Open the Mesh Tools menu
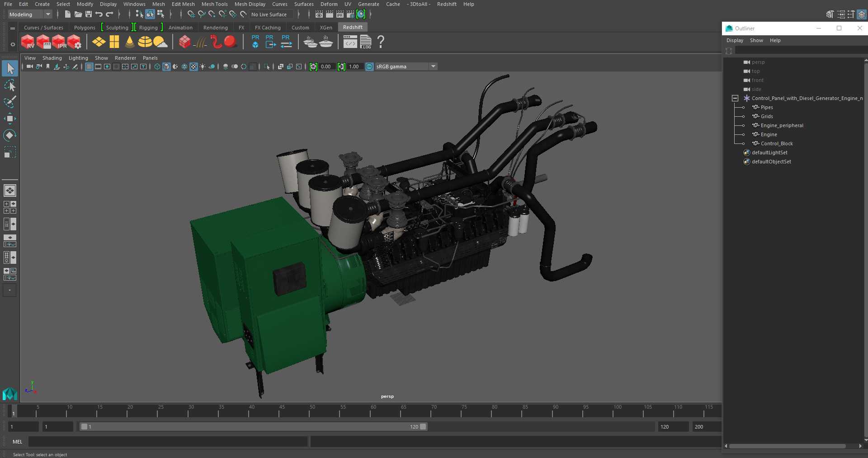This screenshot has height=458, width=868. [215, 4]
